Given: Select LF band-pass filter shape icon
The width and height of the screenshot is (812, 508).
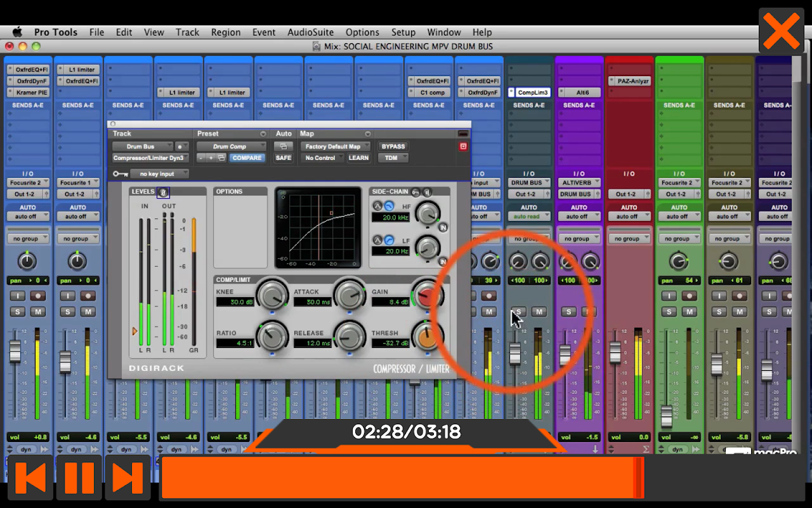Looking at the screenshot, I should (x=377, y=240).
